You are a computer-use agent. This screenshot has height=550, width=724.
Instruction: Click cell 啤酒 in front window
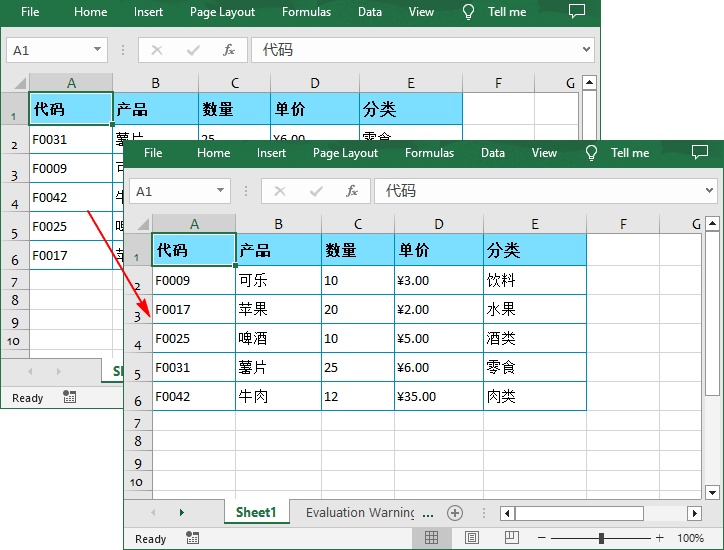(278, 338)
